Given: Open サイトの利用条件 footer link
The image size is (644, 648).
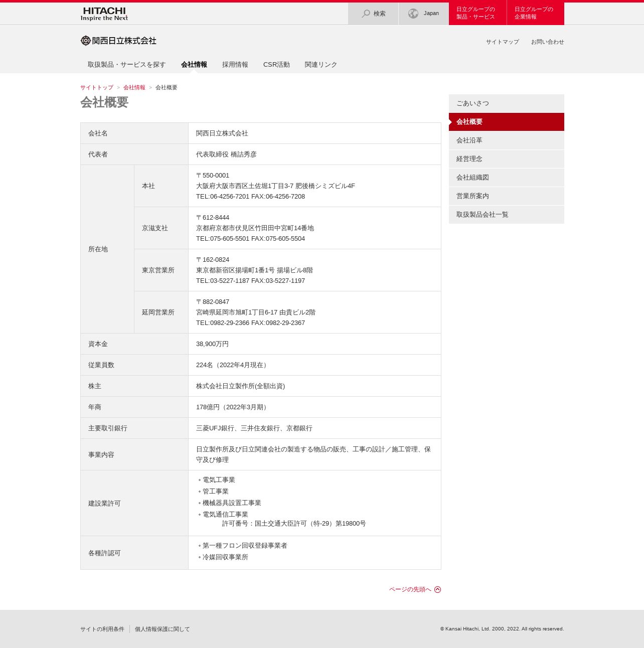Looking at the screenshot, I should (102, 629).
